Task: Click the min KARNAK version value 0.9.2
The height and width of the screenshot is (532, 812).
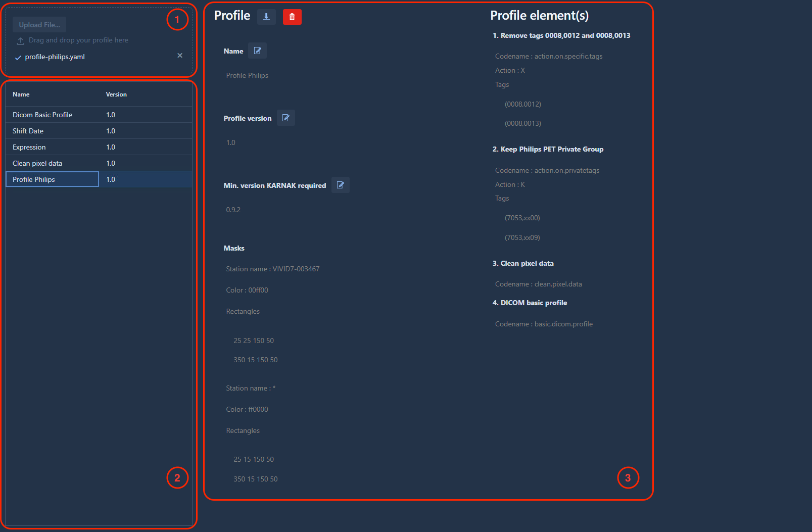Action: click(x=233, y=210)
